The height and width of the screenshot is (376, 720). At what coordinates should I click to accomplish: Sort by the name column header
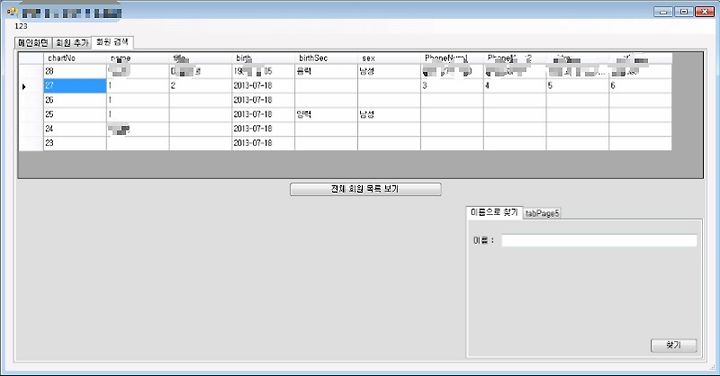[x=138, y=58]
